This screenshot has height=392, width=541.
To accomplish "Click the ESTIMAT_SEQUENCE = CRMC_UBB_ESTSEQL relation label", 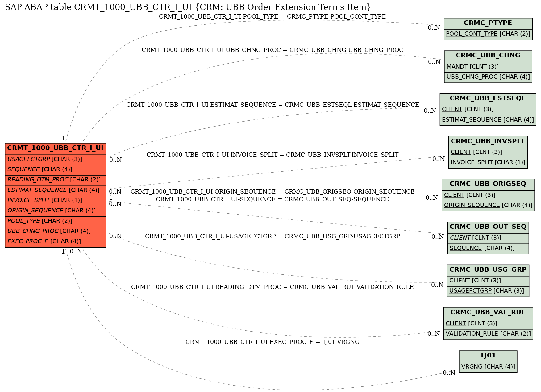I will (273, 105).
